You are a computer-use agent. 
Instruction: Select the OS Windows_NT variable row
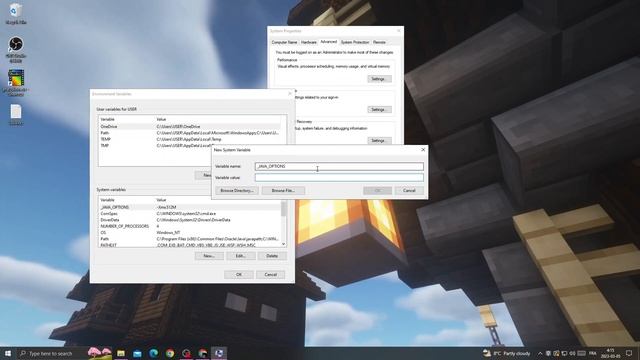[190, 233]
